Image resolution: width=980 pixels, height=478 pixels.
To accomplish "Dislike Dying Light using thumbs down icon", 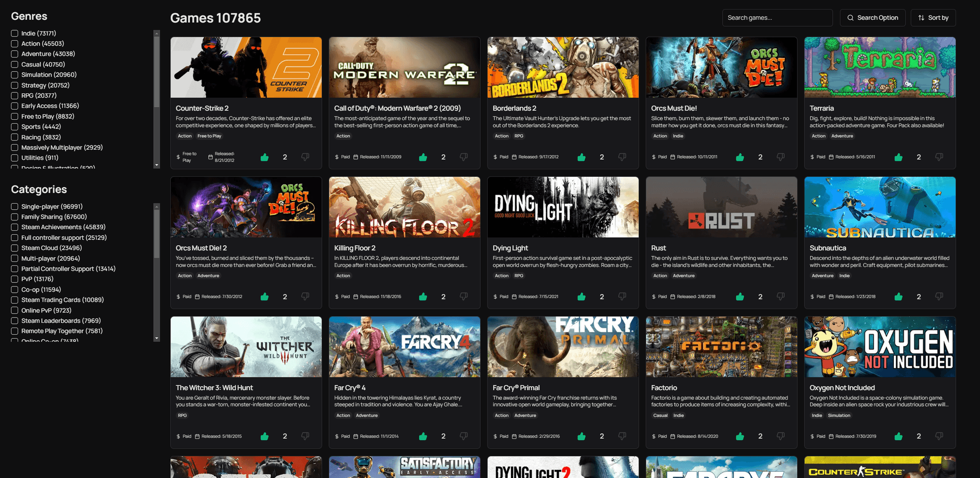I will tap(622, 296).
